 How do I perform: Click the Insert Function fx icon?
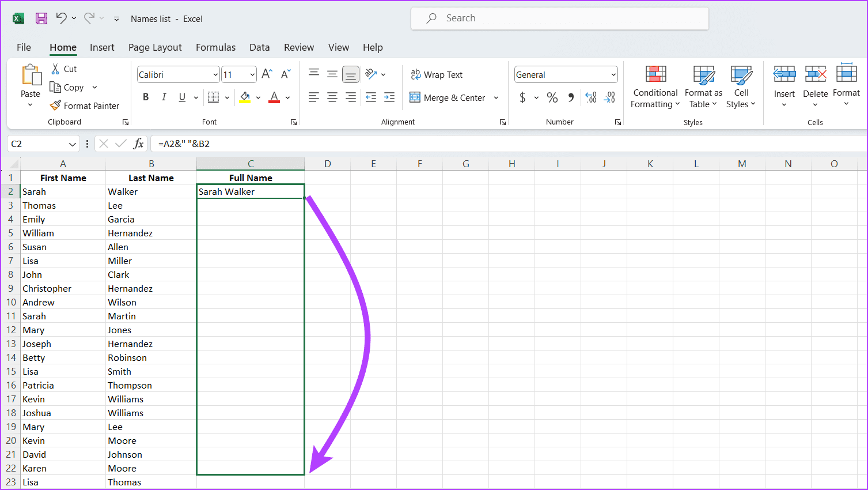(x=138, y=144)
